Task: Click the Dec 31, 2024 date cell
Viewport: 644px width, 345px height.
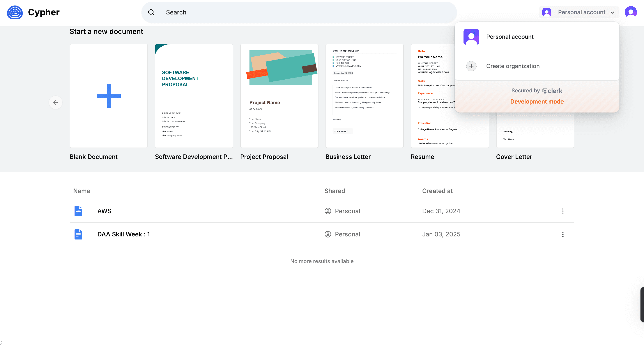Action: [x=441, y=211]
